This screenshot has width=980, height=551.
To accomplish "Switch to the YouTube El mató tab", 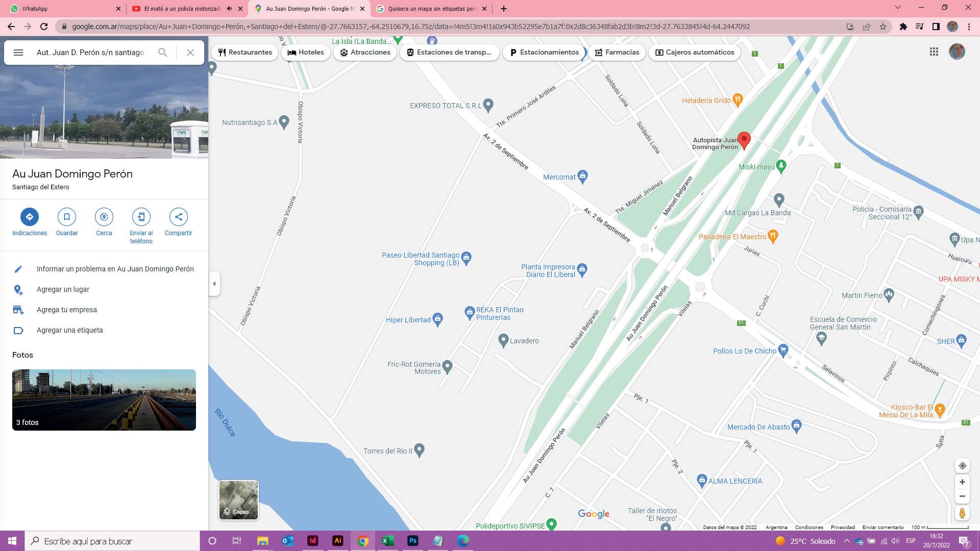I will point(186,9).
